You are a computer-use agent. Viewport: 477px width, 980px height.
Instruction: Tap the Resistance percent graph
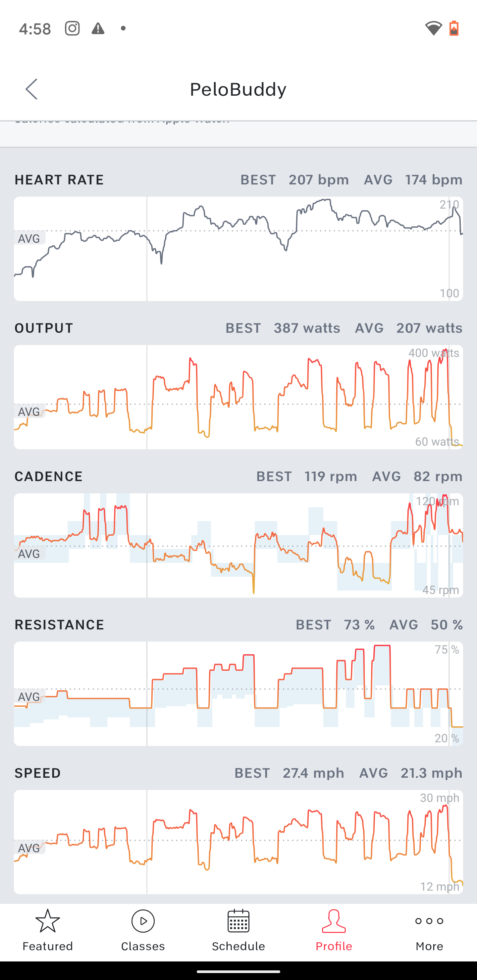(238, 694)
